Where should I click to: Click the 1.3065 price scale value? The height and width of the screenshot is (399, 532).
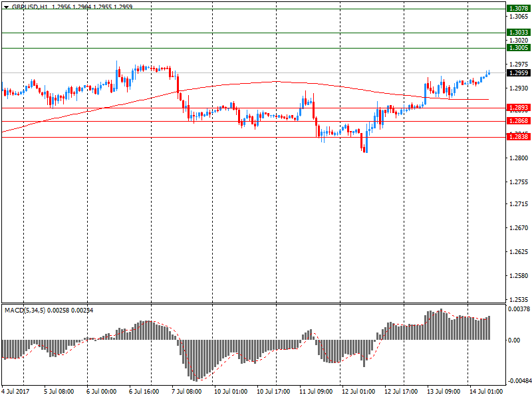tap(519, 16)
